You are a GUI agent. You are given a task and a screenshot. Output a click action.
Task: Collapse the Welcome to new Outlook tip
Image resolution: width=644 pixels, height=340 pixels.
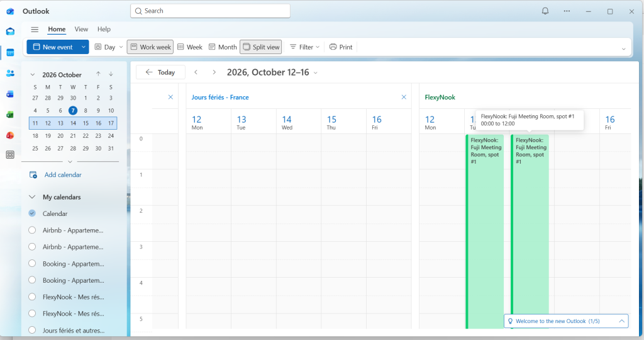(621, 321)
